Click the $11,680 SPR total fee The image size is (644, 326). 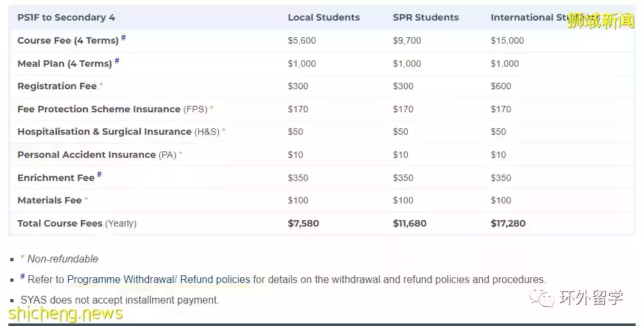[410, 223]
